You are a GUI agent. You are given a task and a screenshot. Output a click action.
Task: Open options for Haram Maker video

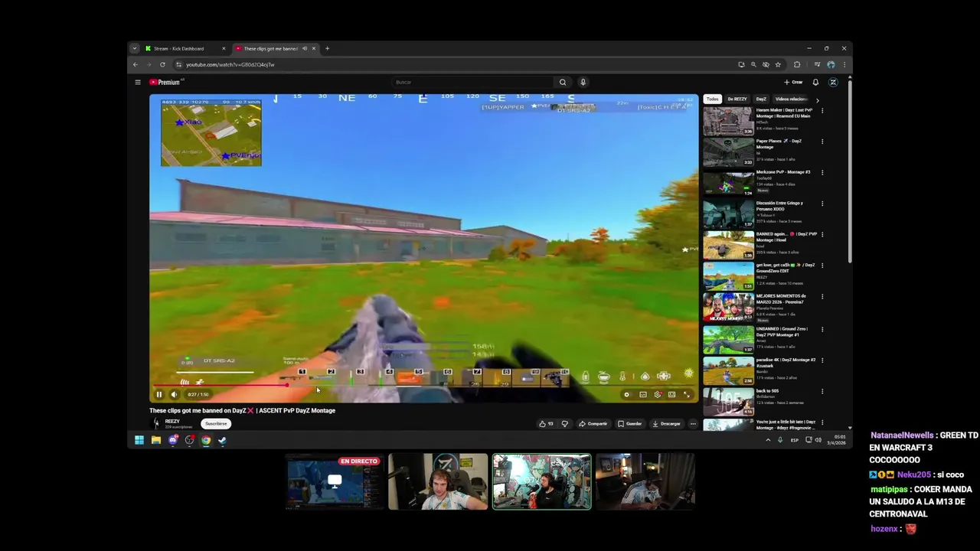(822, 111)
